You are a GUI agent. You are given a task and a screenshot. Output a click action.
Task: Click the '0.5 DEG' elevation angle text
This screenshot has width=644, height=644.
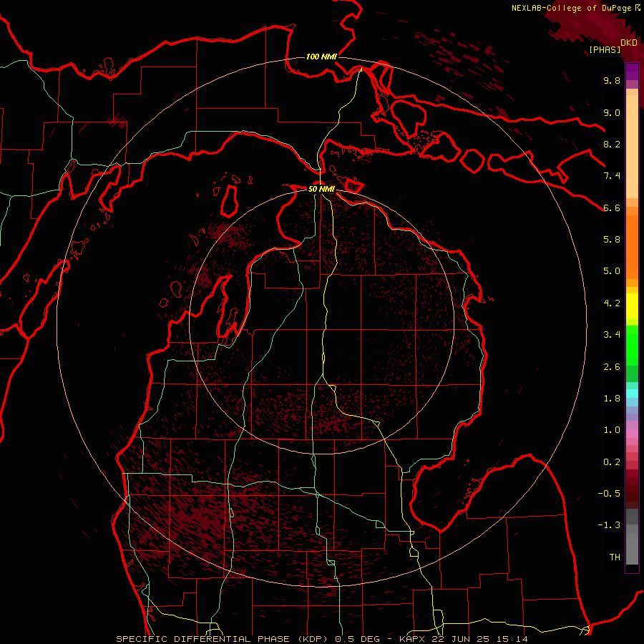pyautogui.click(x=359, y=639)
